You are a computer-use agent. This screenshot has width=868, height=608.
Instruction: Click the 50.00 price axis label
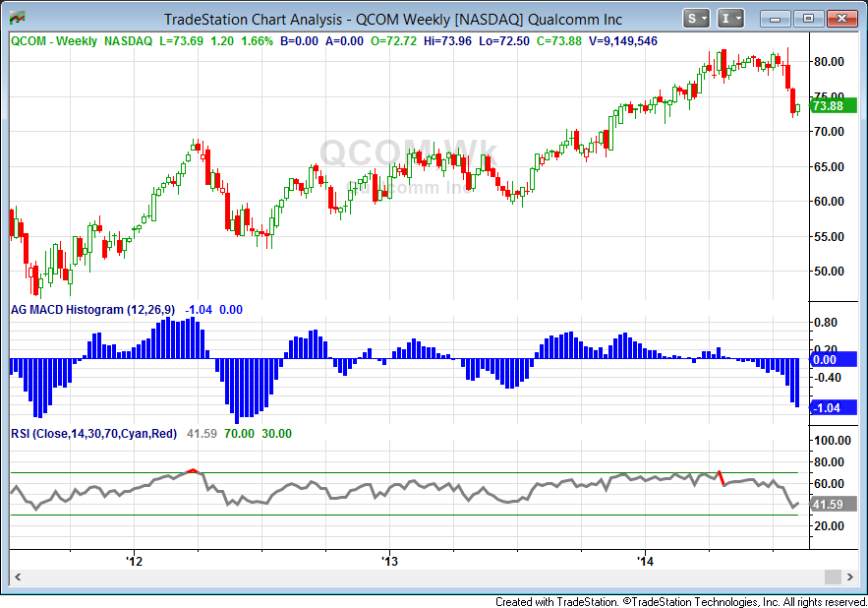[829, 271]
